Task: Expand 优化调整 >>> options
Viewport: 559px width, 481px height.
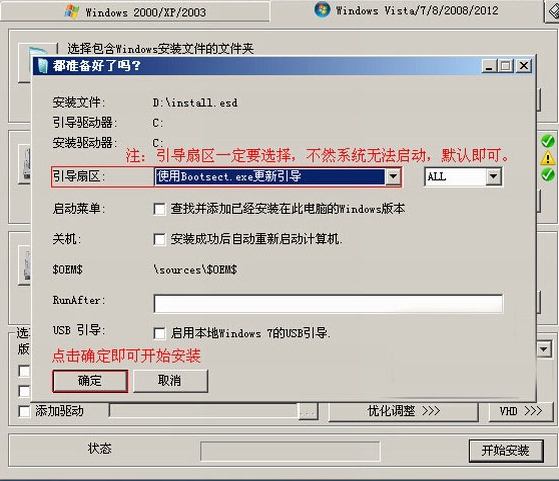Action: [x=404, y=411]
